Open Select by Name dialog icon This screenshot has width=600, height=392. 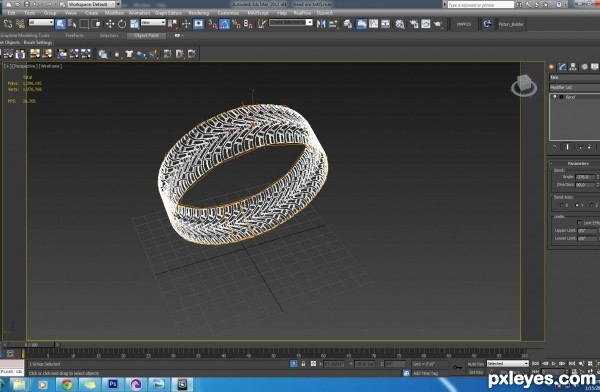point(72,24)
